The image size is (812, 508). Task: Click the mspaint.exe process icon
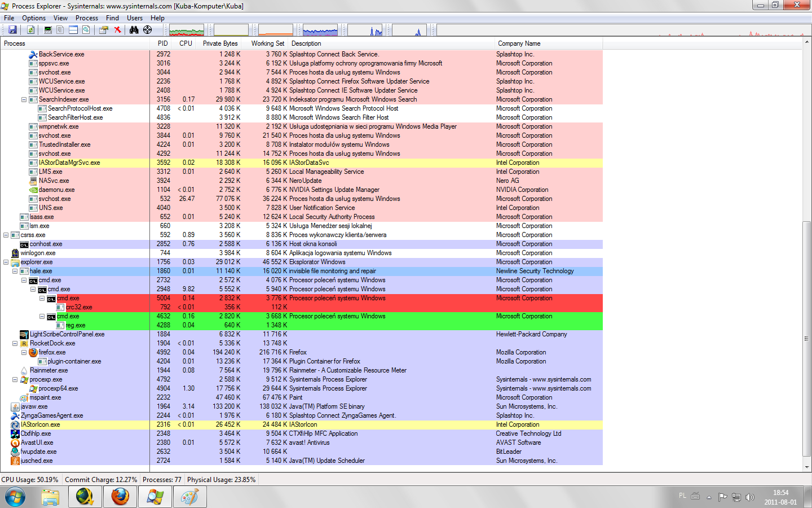(24, 397)
